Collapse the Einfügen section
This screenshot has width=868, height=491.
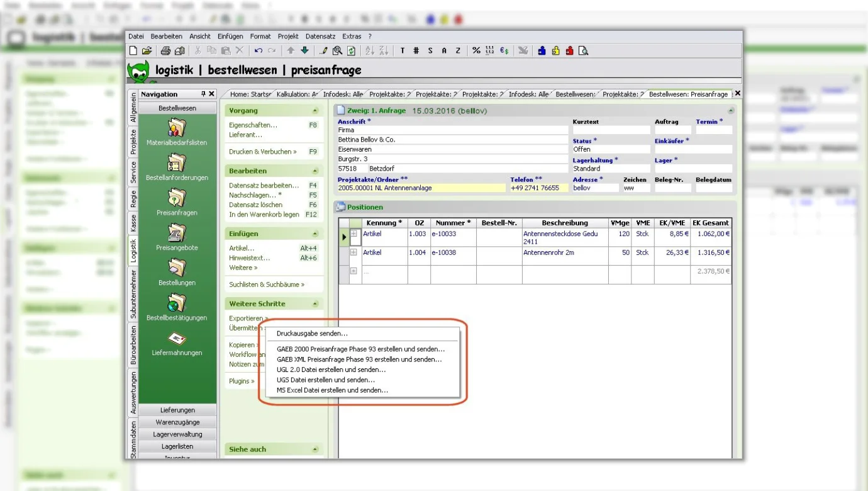pos(314,234)
